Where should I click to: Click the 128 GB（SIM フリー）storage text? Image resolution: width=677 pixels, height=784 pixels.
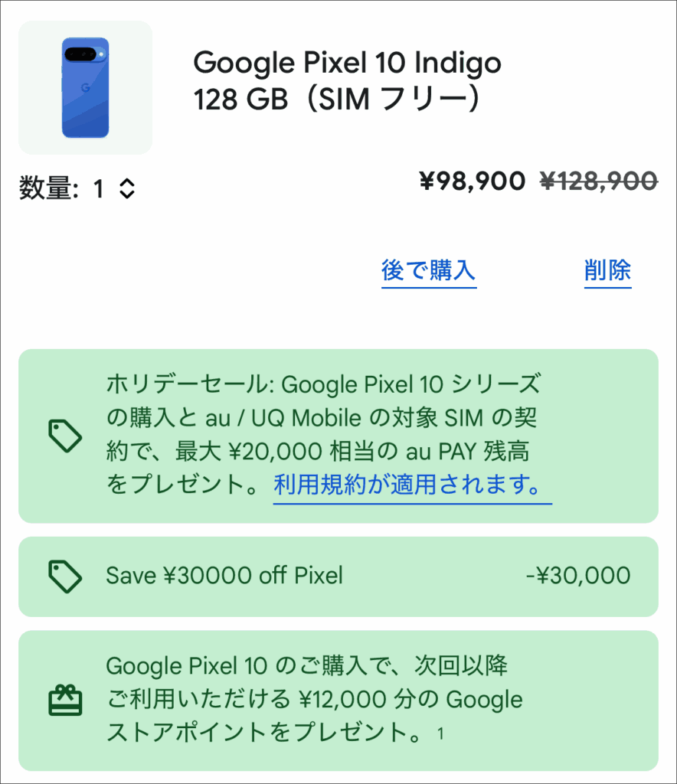[x=337, y=100]
